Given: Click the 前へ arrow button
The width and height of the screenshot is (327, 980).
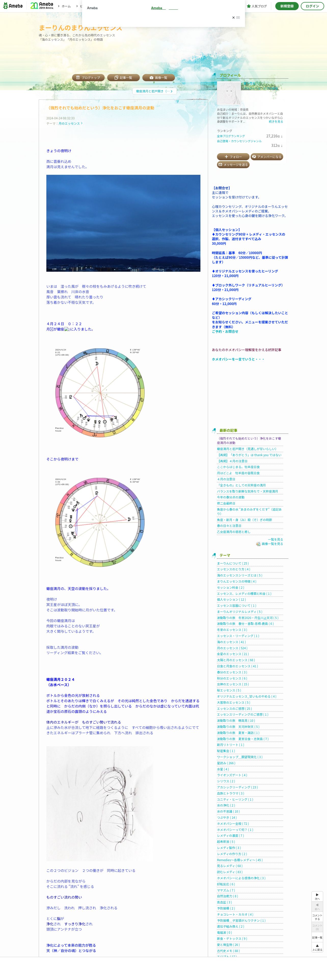Looking at the screenshot, I should pos(317,906).
